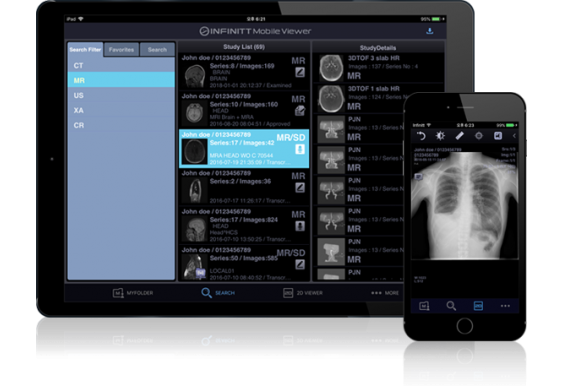Tap the download icon in iPad header
This screenshot has height=386, width=564.
[x=429, y=31]
